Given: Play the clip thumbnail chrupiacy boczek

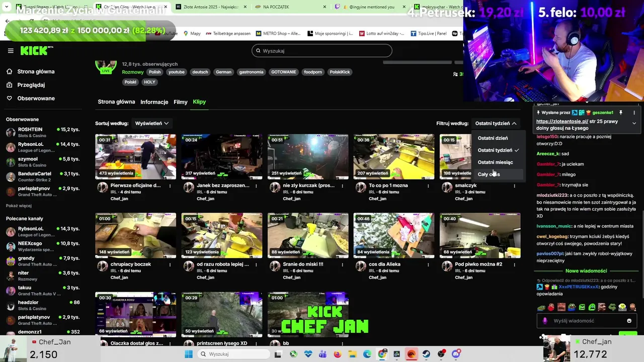Looking at the screenshot, I should pos(136,236).
